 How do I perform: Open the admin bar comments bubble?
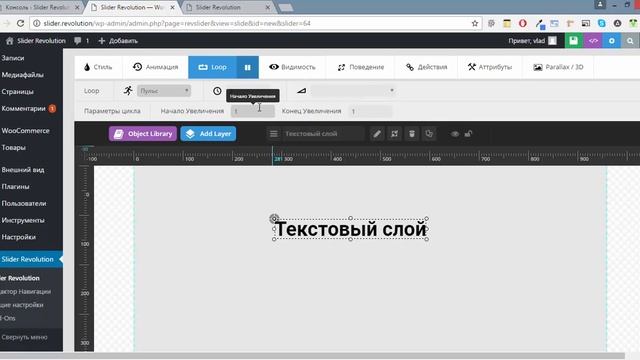pyautogui.click(x=82, y=41)
